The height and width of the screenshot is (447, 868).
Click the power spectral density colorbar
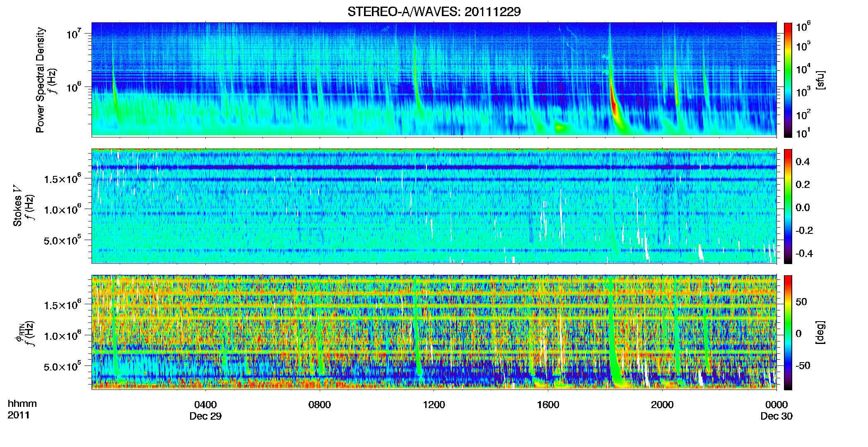[x=788, y=80]
